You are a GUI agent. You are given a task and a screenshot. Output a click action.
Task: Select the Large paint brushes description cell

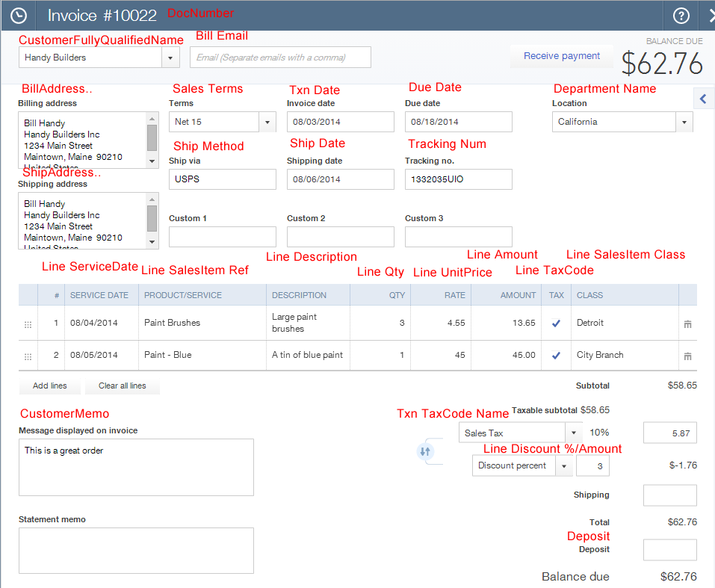(x=308, y=323)
